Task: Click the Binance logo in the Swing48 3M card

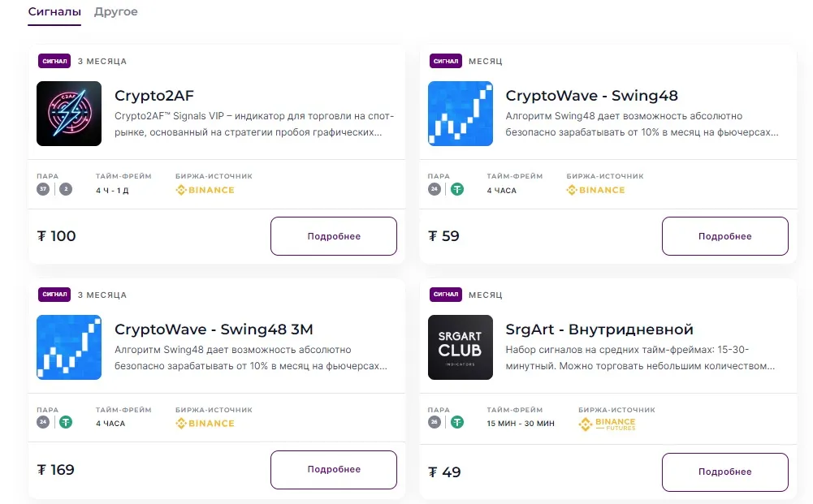Action: coord(205,424)
